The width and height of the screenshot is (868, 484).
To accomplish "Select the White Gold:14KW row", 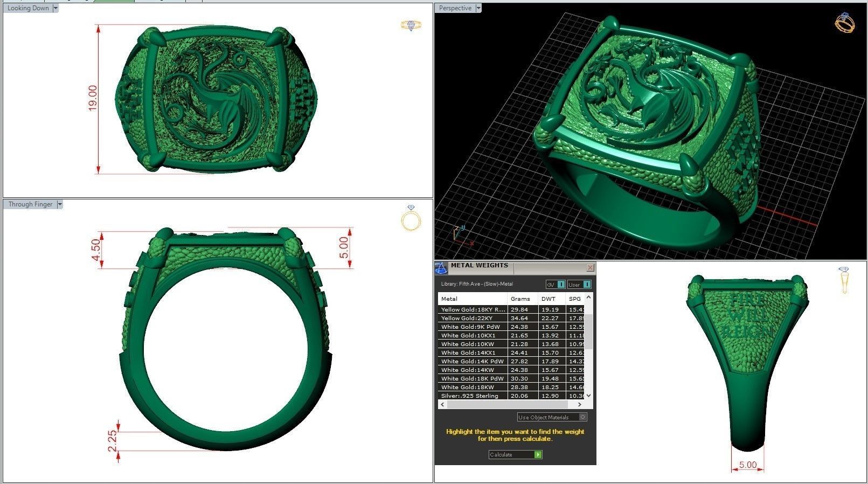I will (511, 370).
